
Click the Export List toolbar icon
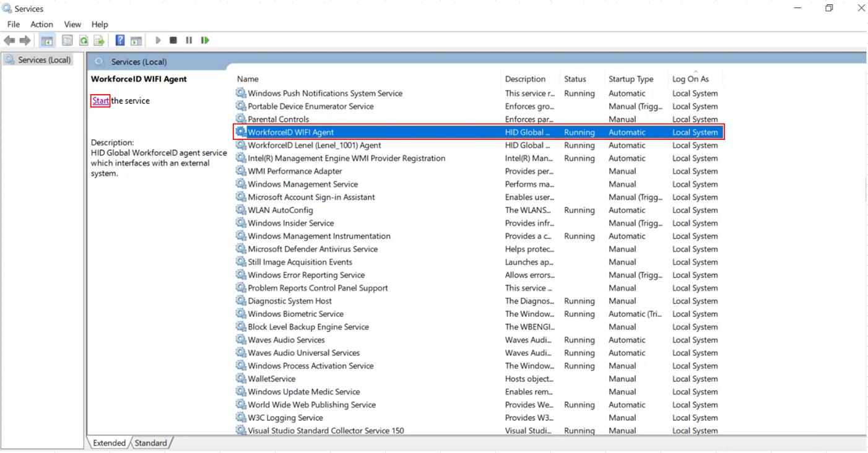click(99, 41)
